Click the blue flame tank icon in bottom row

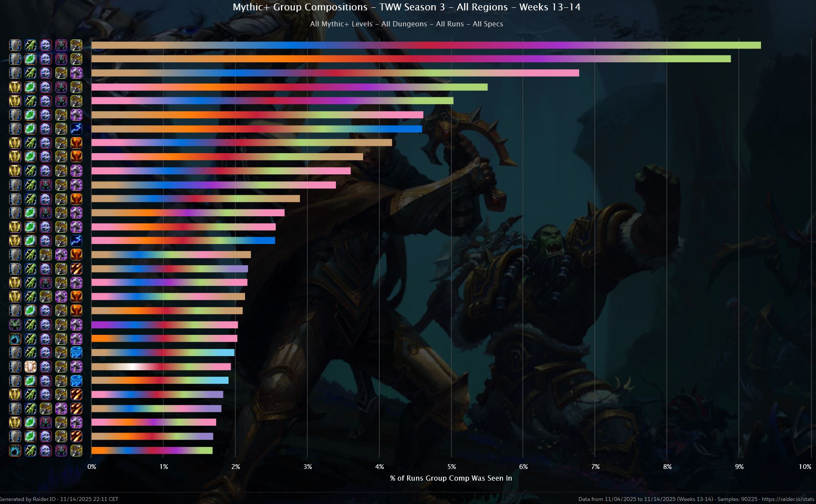tap(15, 450)
